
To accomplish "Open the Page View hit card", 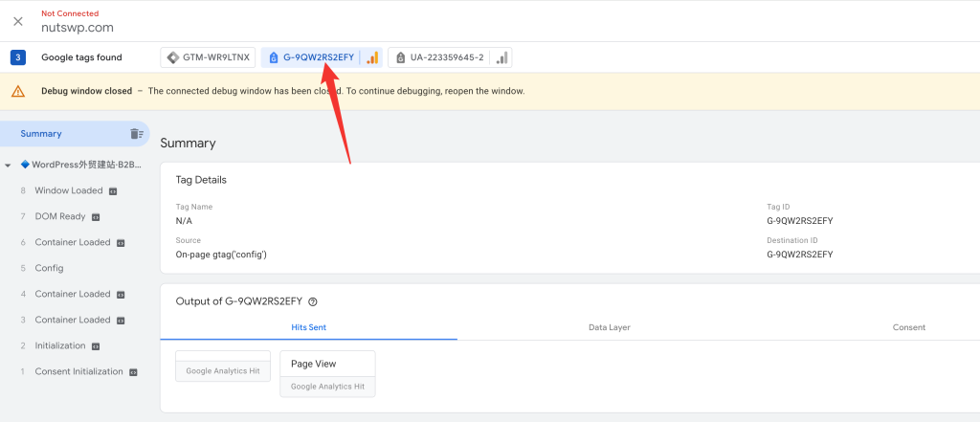I will click(327, 374).
